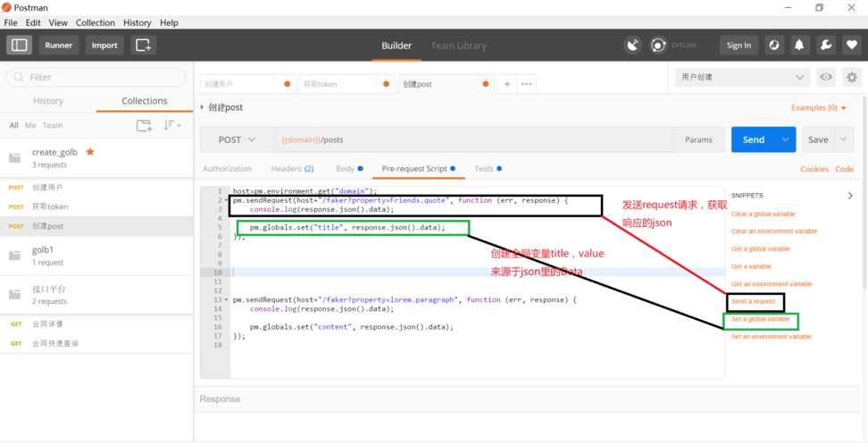Click the Sign In button

pos(739,46)
